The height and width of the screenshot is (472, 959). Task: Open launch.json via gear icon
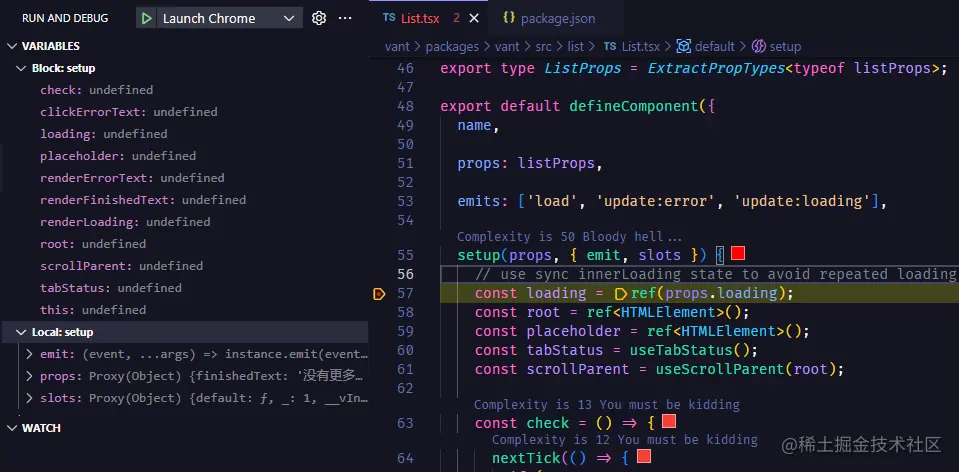click(x=319, y=18)
